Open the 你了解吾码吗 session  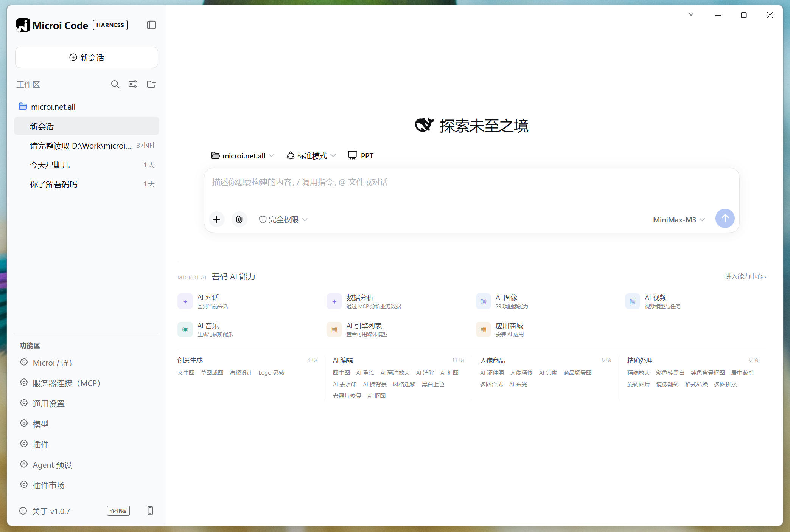pos(87,184)
